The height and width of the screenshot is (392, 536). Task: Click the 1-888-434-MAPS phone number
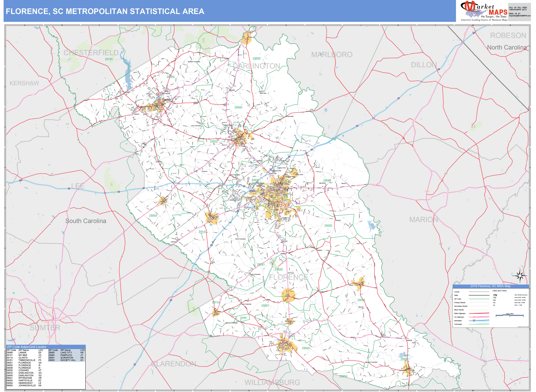(x=518, y=10)
